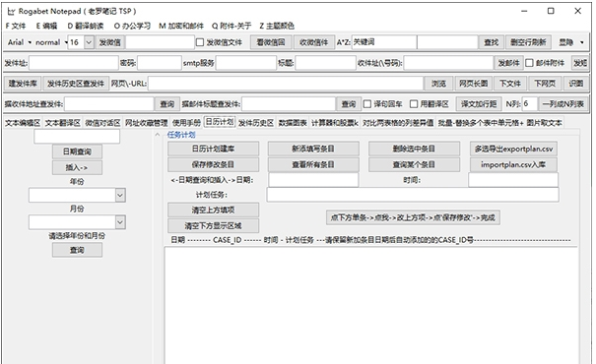This screenshot has width=596, height=364.
Task: Click the 译文加行距 button
Action: tap(479, 103)
